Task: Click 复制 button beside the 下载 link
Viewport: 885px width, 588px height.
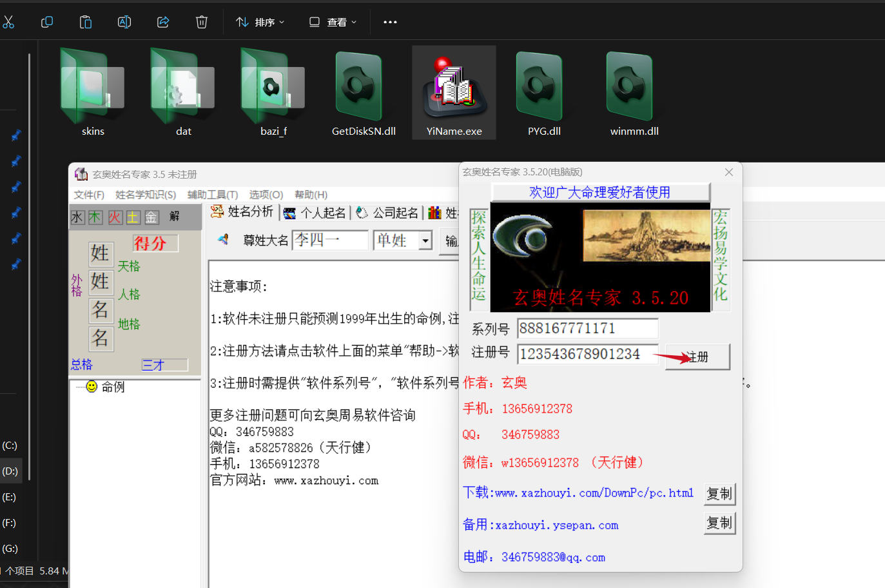Action: pos(719,494)
